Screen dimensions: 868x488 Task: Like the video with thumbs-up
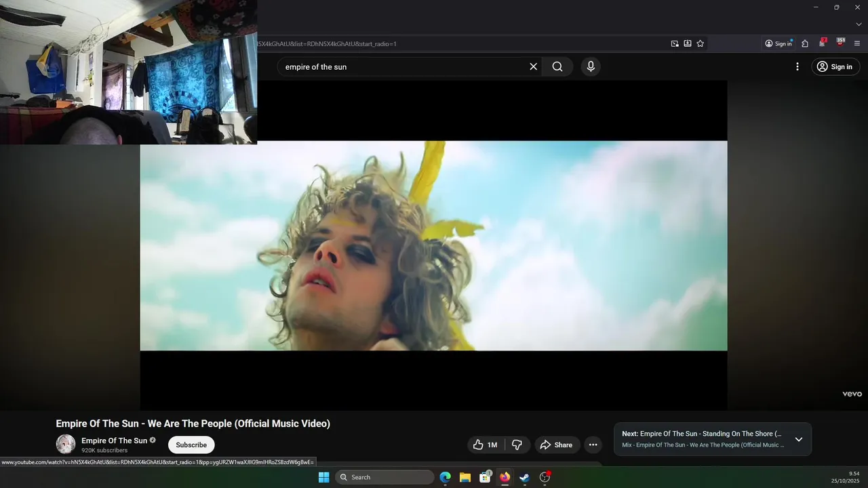486,445
